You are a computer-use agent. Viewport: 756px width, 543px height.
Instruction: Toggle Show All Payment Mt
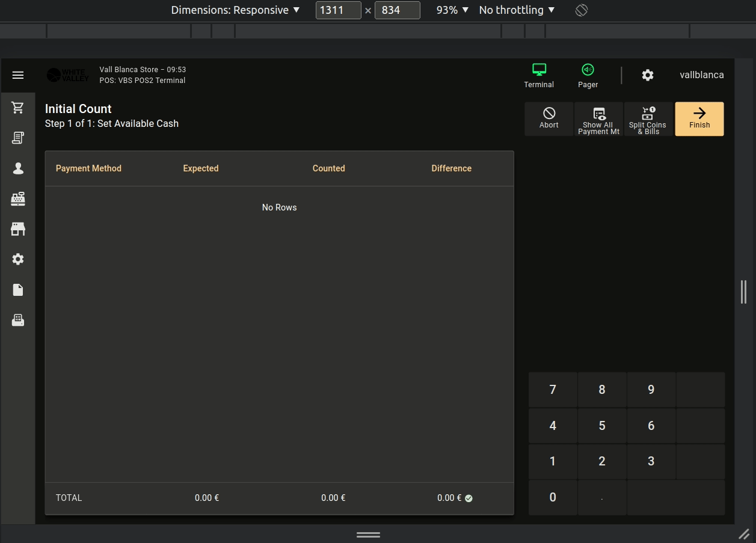598,119
